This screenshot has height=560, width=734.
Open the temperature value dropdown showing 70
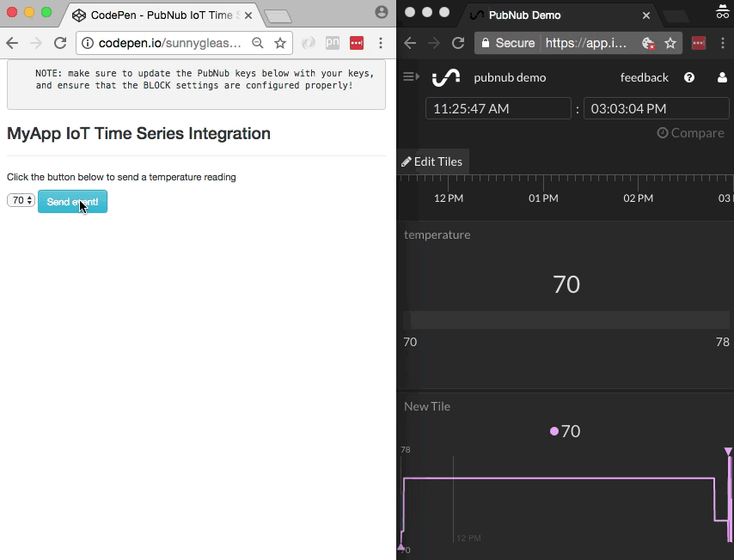[21, 200]
